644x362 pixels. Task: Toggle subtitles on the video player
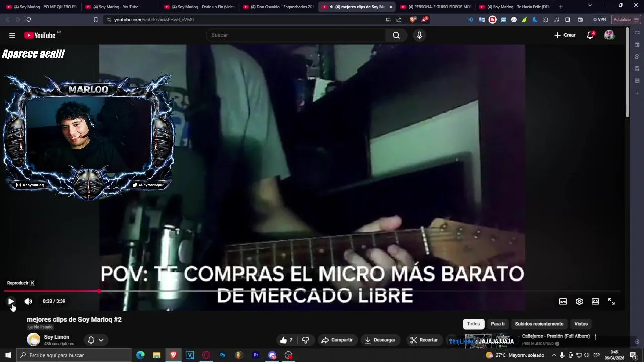(x=563, y=301)
